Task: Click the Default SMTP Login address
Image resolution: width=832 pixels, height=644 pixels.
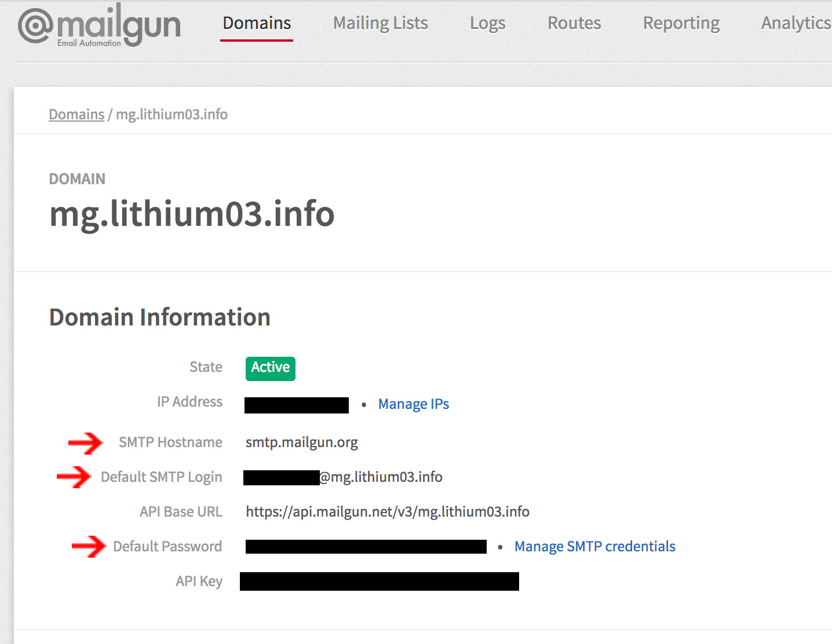Action: click(x=343, y=477)
